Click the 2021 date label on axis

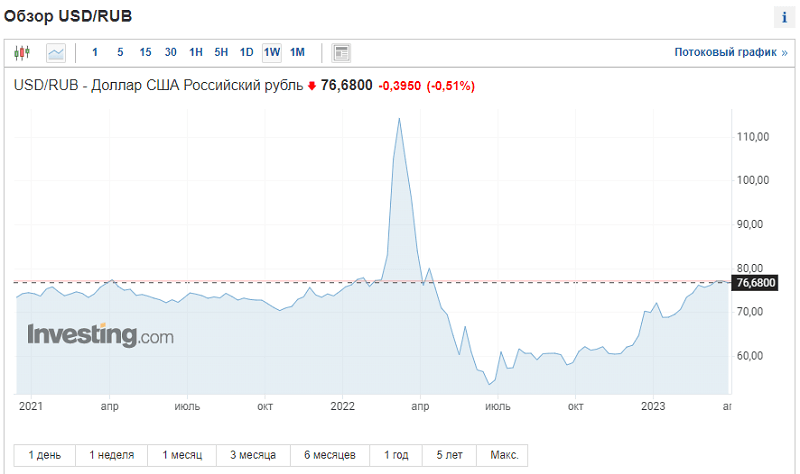pyautogui.click(x=31, y=406)
